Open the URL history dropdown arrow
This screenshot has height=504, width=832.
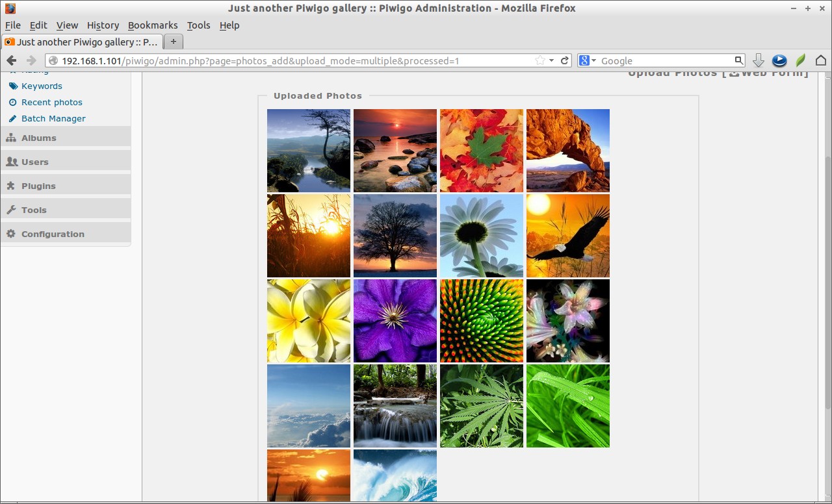[551, 60]
